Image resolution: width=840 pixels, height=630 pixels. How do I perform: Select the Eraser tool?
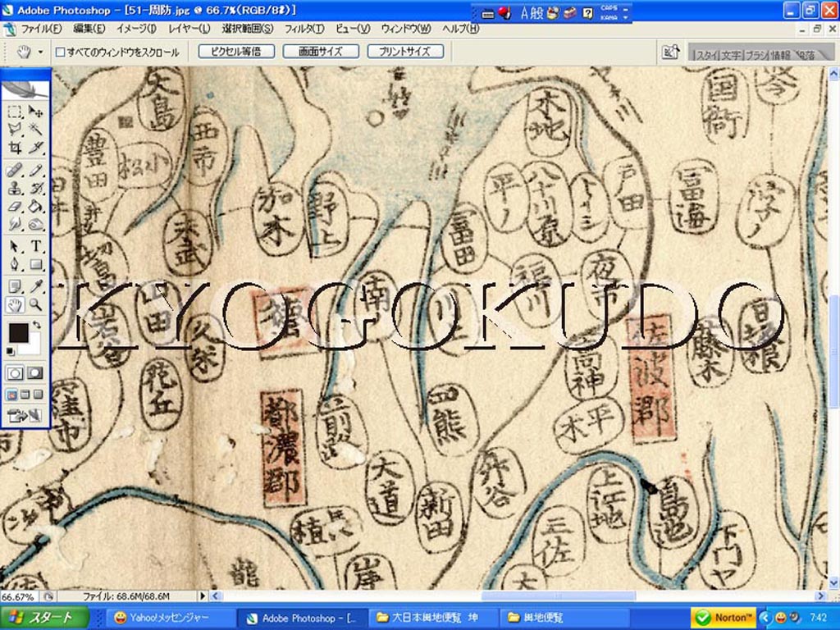15,206
